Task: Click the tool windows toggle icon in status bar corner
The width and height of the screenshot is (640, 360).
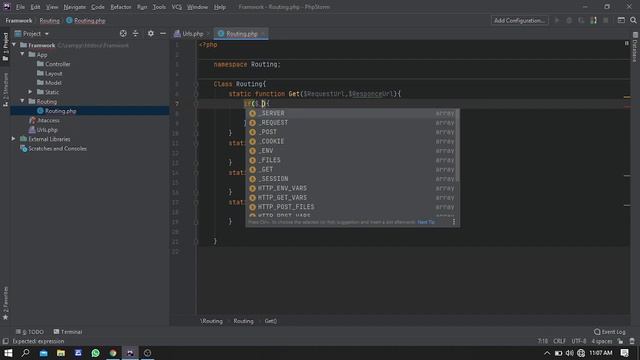Action: click(x=5, y=341)
